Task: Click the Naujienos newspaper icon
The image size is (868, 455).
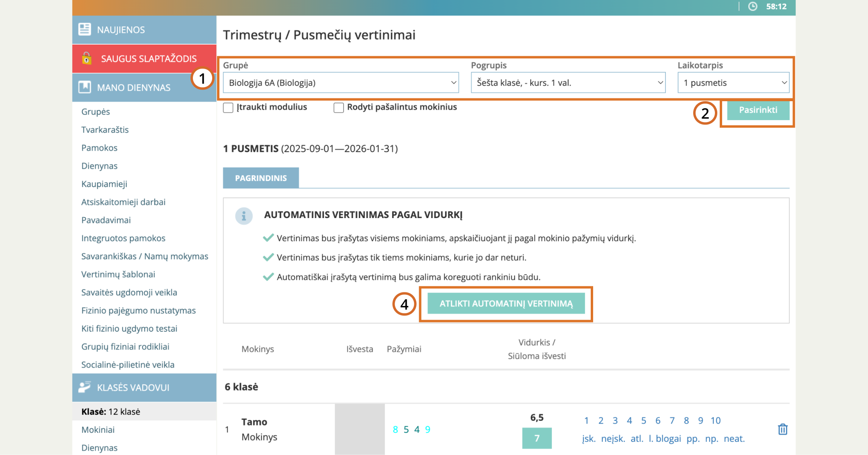Action: coord(84,29)
